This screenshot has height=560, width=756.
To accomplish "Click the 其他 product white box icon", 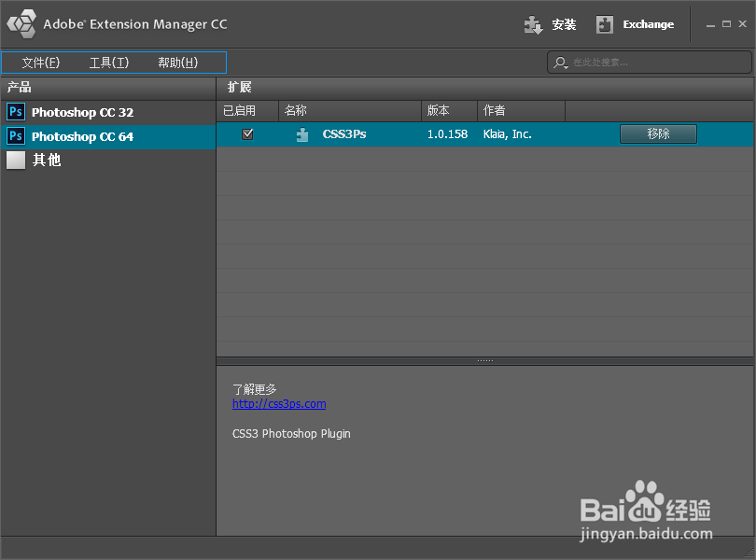I will (x=16, y=161).
